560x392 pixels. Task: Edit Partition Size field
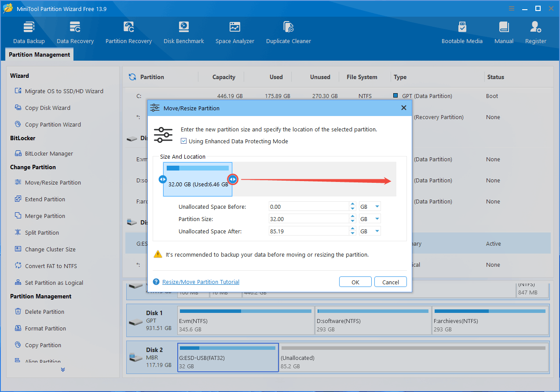pyautogui.click(x=309, y=219)
